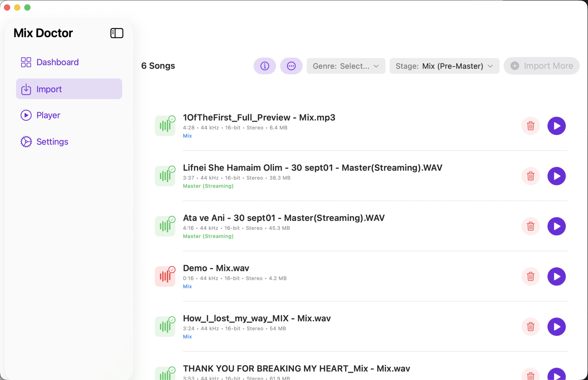The height and width of the screenshot is (380, 588).
Task: Click the Import download icon in sidebar
Action: pyautogui.click(x=26, y=89)
